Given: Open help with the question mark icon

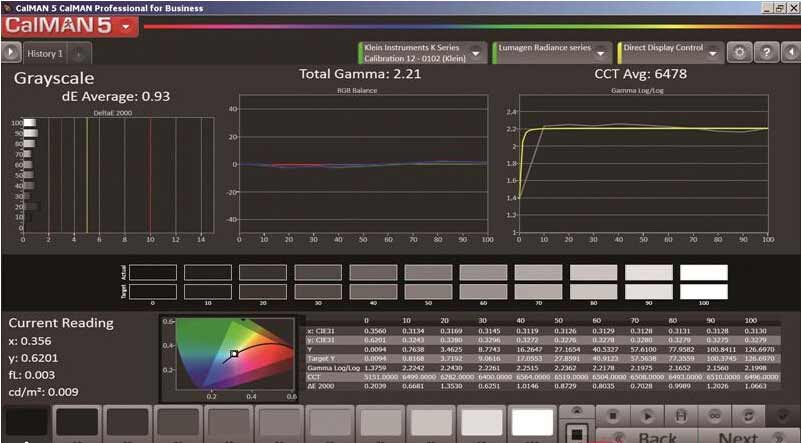Looking at the screenshot, I should pyautogui.click(x=765, y=53).
